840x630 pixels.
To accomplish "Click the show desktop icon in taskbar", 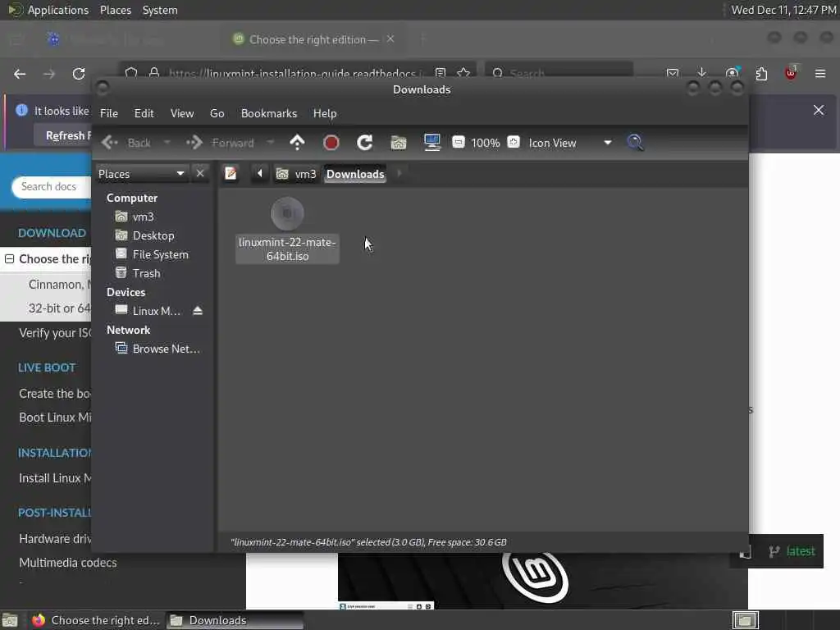I will click(10, 620).
